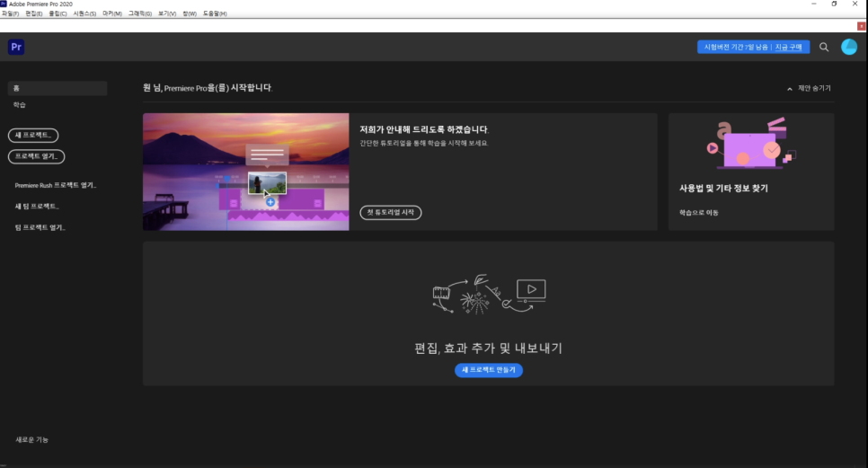Image resolution: width=868 pixels, height=468 pixels.
Task: Open the 시퀀스(S) menu
Action: pyautogui.click(x=84, y=13)
